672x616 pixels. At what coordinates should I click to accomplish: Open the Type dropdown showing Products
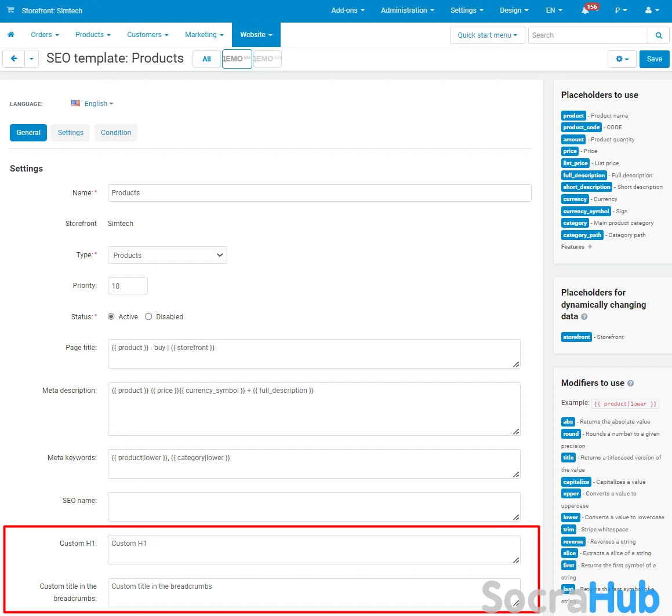167,255
